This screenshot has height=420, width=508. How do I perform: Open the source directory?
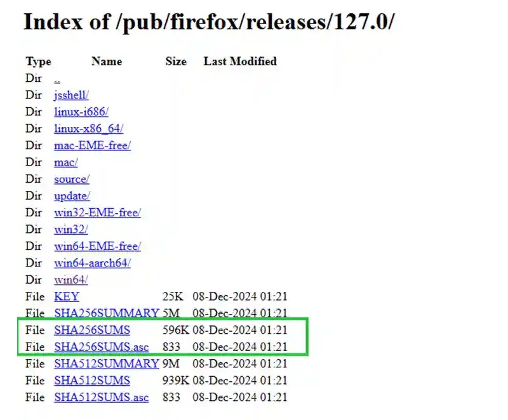(71, 179)
